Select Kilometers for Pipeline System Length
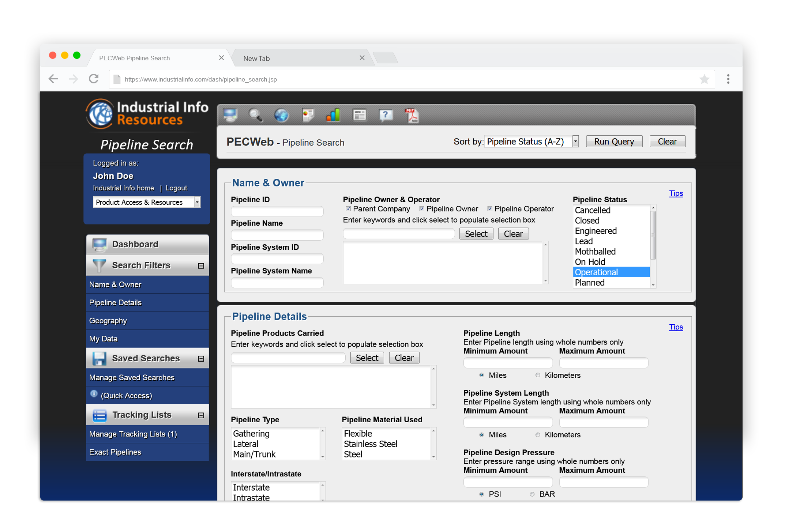The width and height of the screenshot is (785, 532). pyautogui.click(x=538, y=435)
